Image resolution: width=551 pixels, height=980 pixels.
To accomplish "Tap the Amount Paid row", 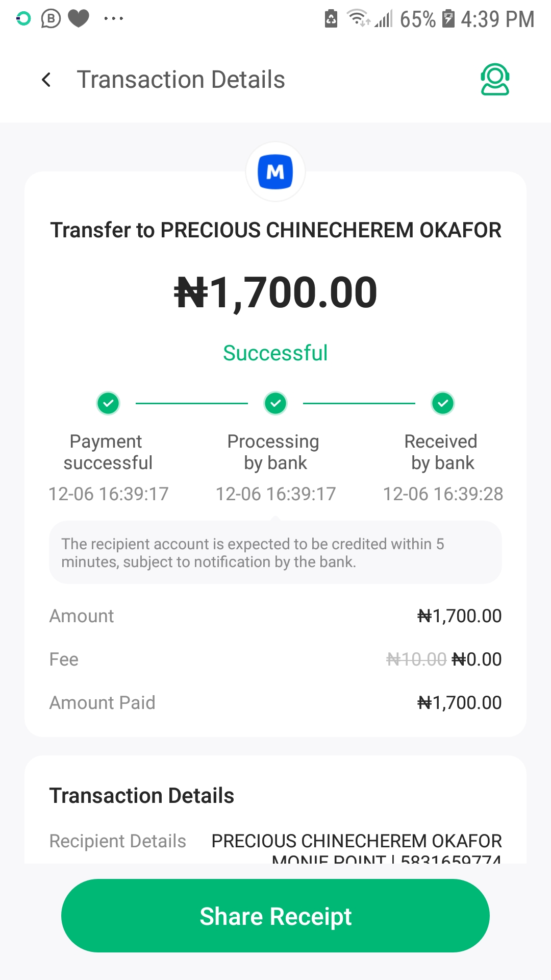I will point(275,703).
